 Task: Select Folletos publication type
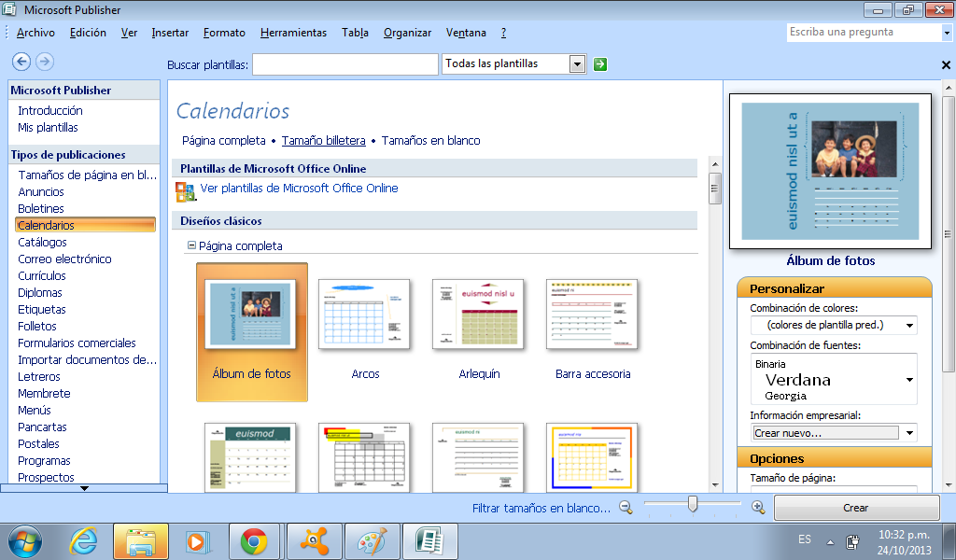tap(37, 327)
